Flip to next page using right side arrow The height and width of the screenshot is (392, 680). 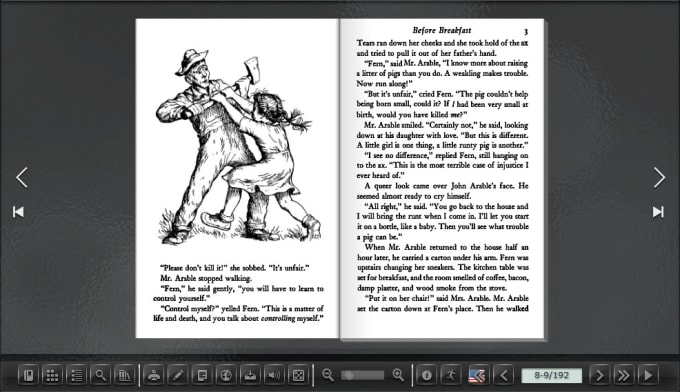coord(659,177)
